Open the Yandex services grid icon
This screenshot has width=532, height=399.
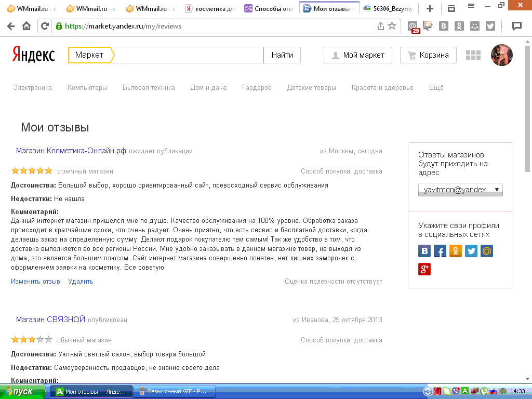[473, 55]
